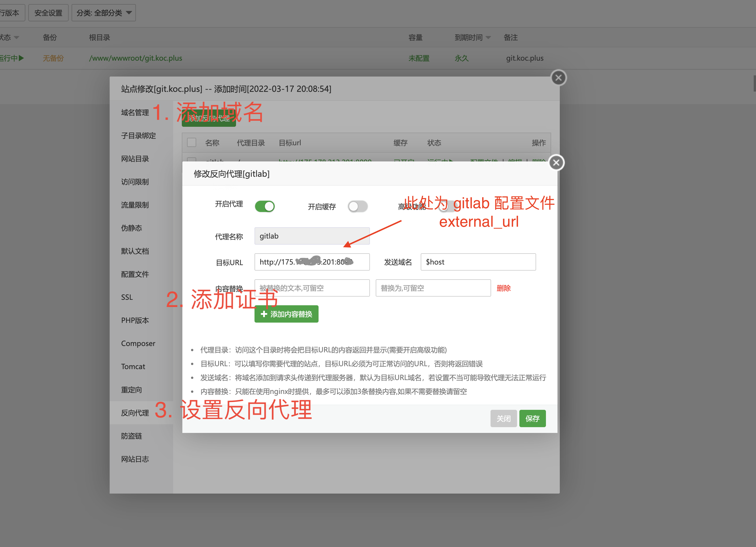Click the 缓存 column header in proxy table
Screen dimensions: 756x547
(400, 143)
